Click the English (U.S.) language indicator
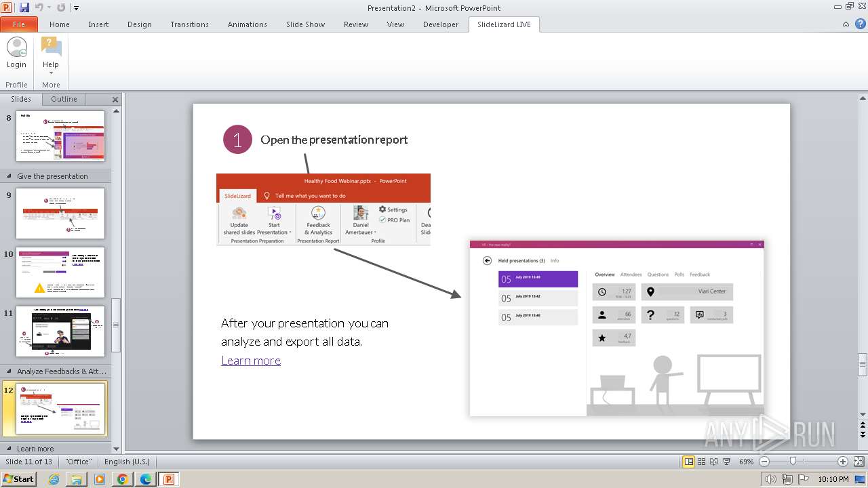The width and height of the screenshot is (868, 488). point(127,462)
